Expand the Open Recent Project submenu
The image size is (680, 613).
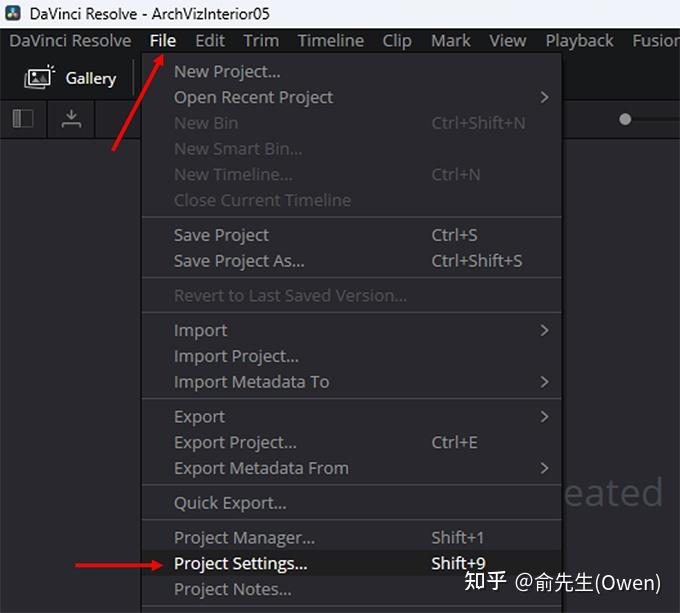pos(544,97)
